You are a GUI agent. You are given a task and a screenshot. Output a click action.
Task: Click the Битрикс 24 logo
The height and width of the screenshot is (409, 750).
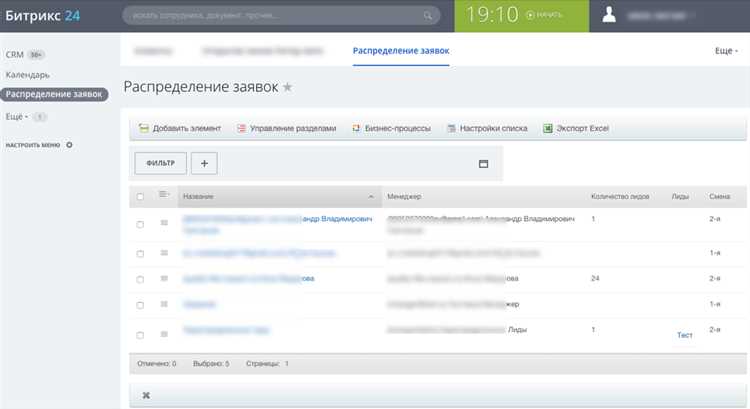pyautogui.click(x=43, y=16)
